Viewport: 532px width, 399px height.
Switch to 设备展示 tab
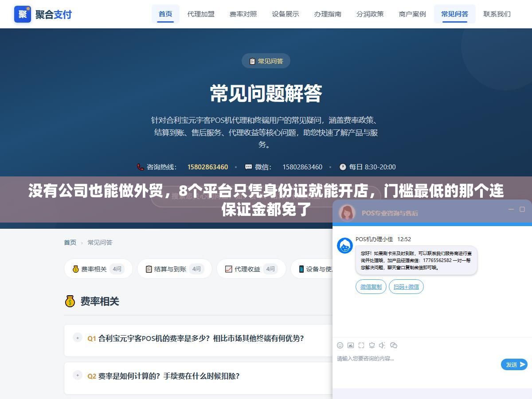coord(286,14)
